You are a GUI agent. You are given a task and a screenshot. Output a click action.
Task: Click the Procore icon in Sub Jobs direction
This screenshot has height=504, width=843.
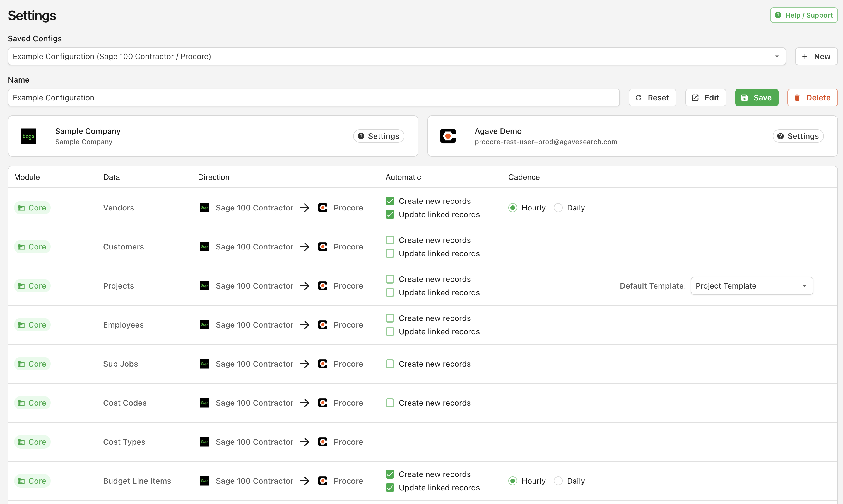coord(322,364)
